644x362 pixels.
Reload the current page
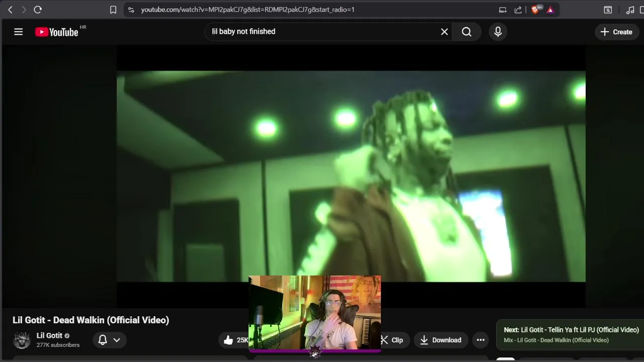[x=38, y=10]
